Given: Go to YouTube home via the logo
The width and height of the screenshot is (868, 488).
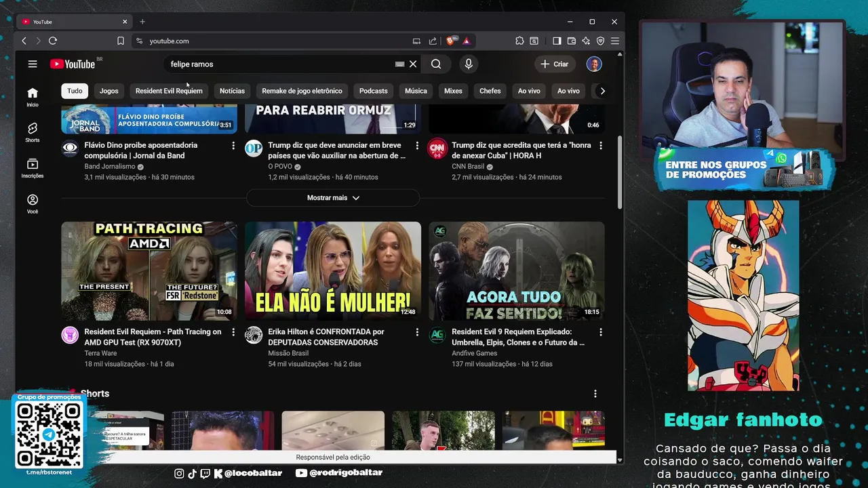Looking at the screenshot, I should tap(72, 64).
